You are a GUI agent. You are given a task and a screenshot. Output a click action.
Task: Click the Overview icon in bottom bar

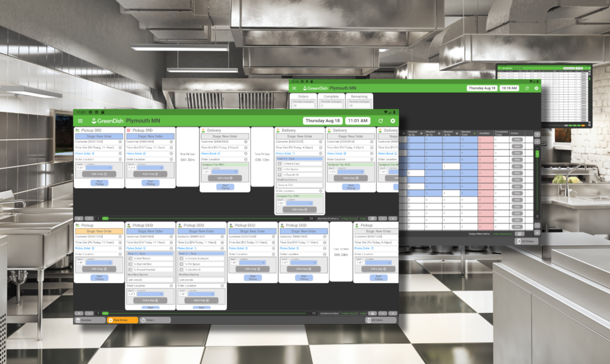[79, 320]
